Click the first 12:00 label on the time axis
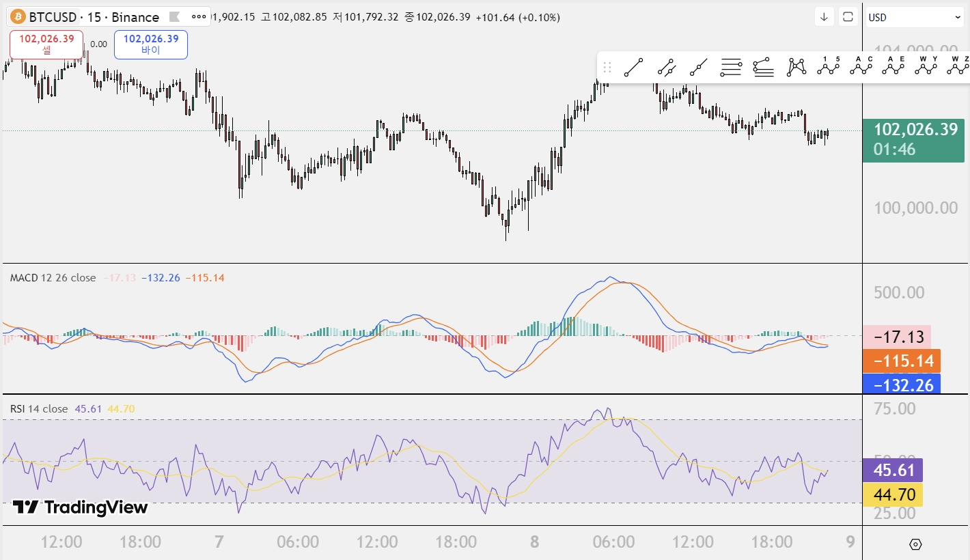 pyautogui.click(x=61, y=542)
